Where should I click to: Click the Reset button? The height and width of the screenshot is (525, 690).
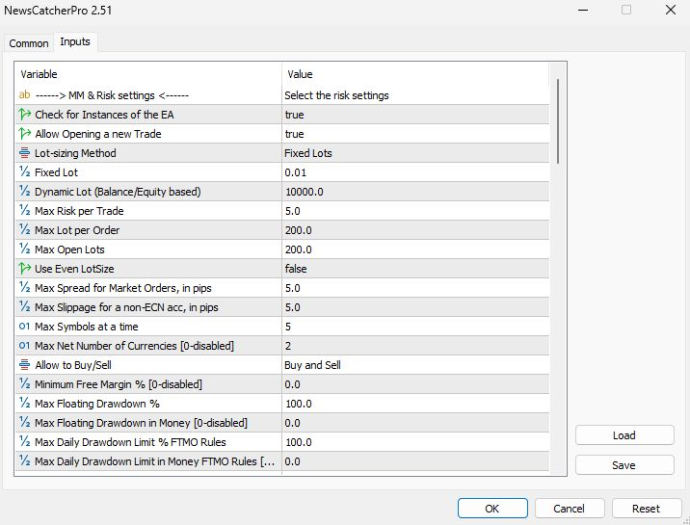click(x=646, y=508)
